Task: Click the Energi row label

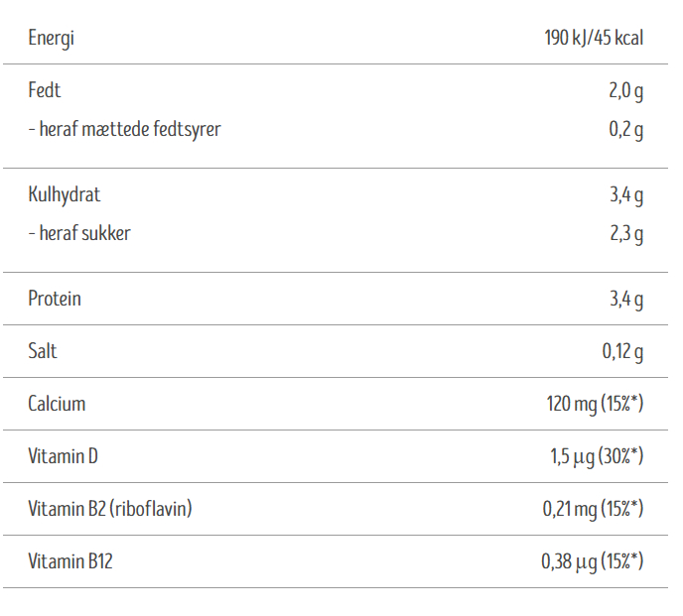Action: 52,39
